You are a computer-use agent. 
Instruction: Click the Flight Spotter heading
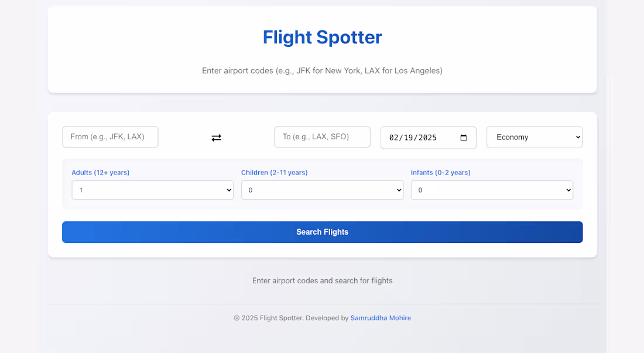pos(322,37)
